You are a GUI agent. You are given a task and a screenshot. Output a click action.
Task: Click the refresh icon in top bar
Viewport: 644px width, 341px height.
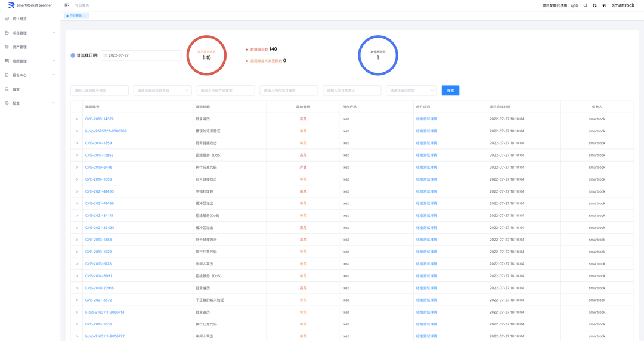click(595, 5)
